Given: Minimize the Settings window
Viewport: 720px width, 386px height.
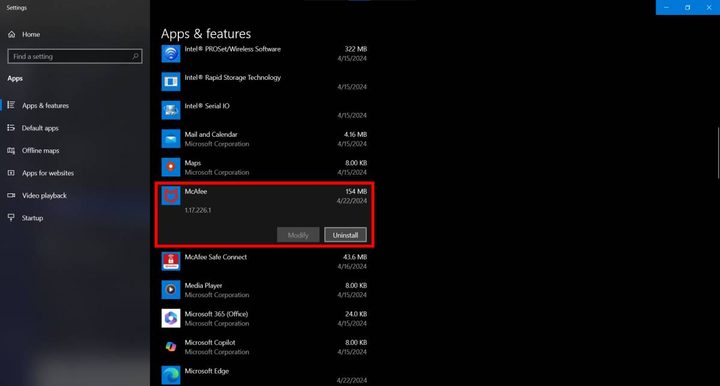Looking at the screenshot, I should [666, 7].
